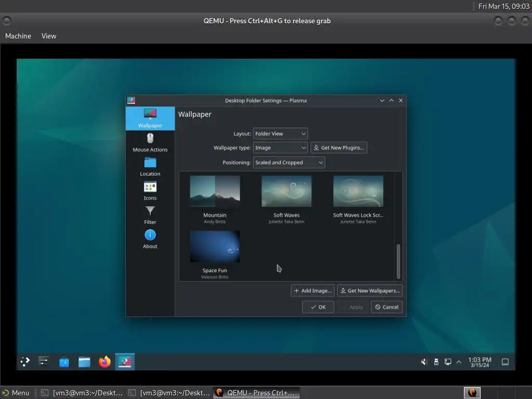Screen dimensions: 532x399
Task: Click the Add Image button
Action: pos(312,291)
